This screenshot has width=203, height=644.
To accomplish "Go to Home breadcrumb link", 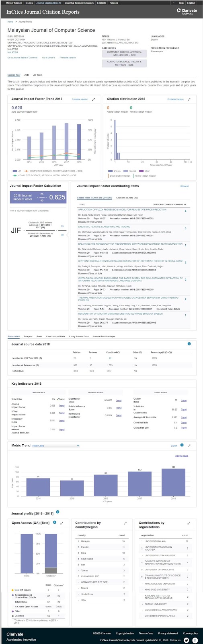I will point(10,22).
